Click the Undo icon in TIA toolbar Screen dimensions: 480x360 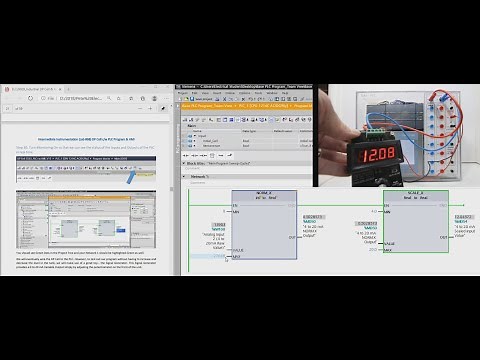[251, 99]
